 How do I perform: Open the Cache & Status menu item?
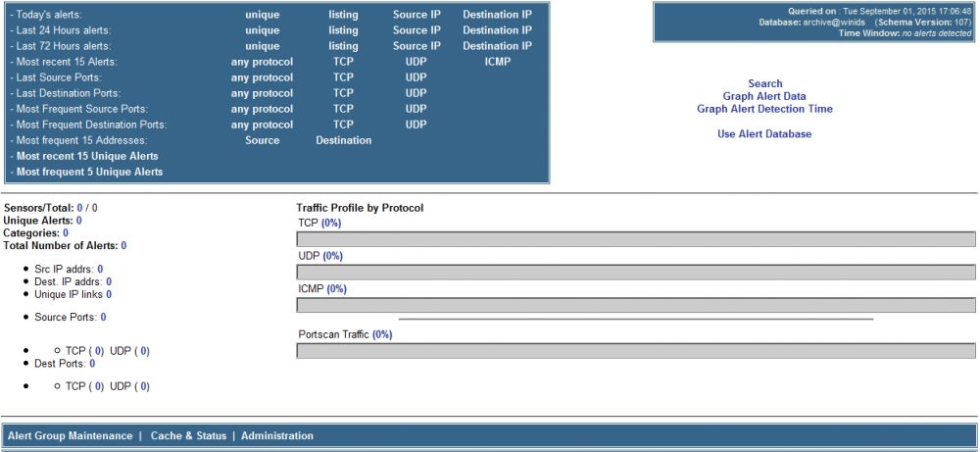pyautogui.click(x=188, y=436)
